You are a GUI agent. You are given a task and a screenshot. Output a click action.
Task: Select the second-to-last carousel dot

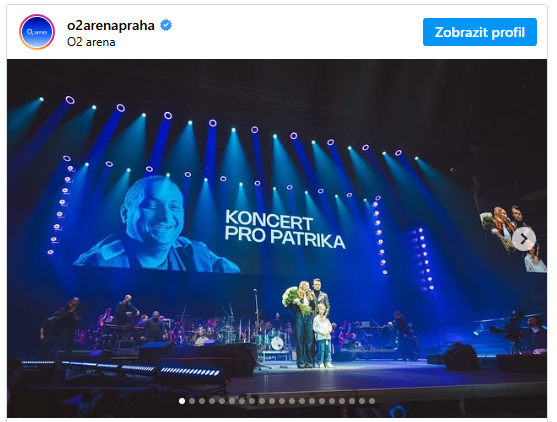click(362, 401)
